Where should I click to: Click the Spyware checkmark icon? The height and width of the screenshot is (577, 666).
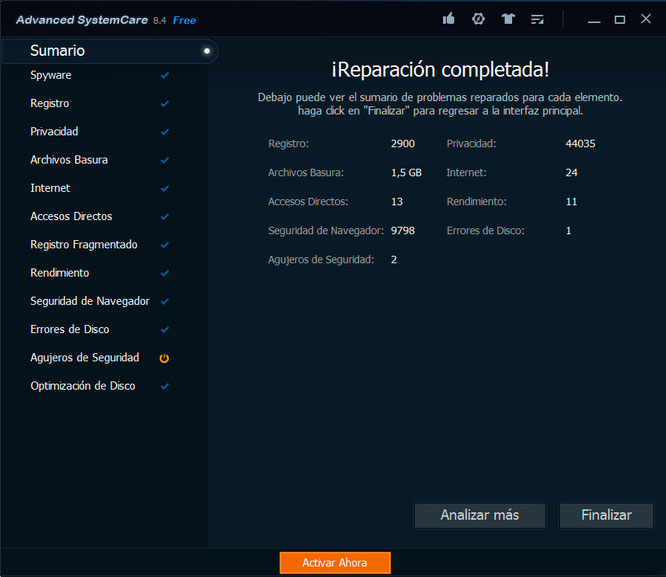(165, 75)
